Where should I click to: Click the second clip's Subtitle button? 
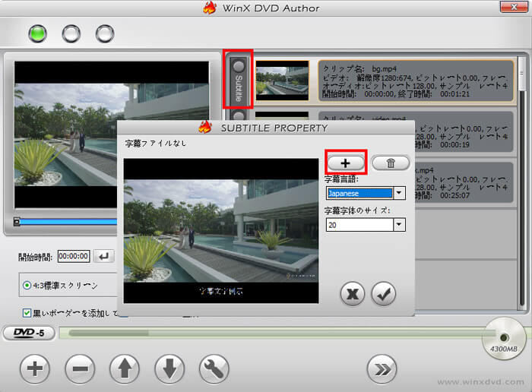click(x=238, y=115)
